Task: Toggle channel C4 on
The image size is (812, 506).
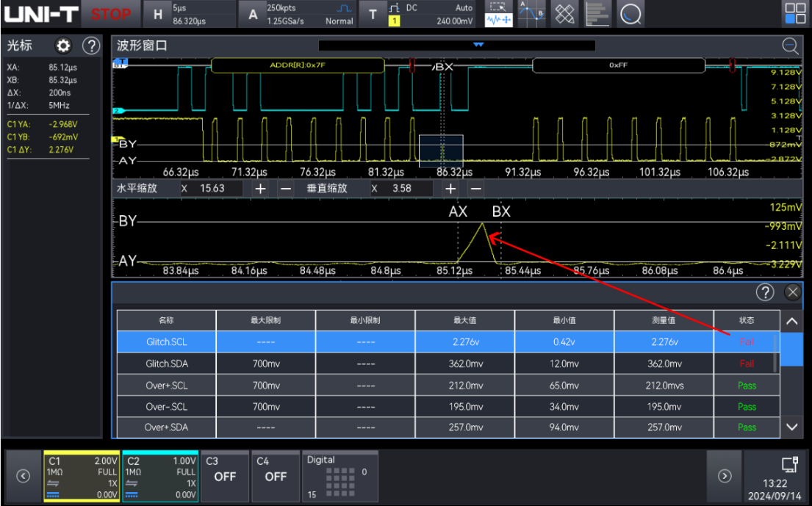Action: [x=276, y=476]
